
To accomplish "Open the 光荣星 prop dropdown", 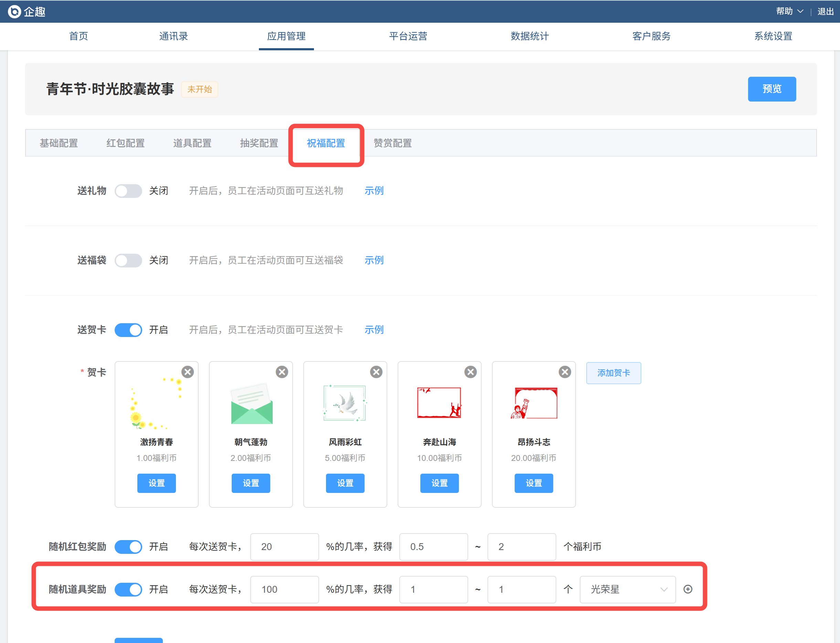I will [628, 589].
